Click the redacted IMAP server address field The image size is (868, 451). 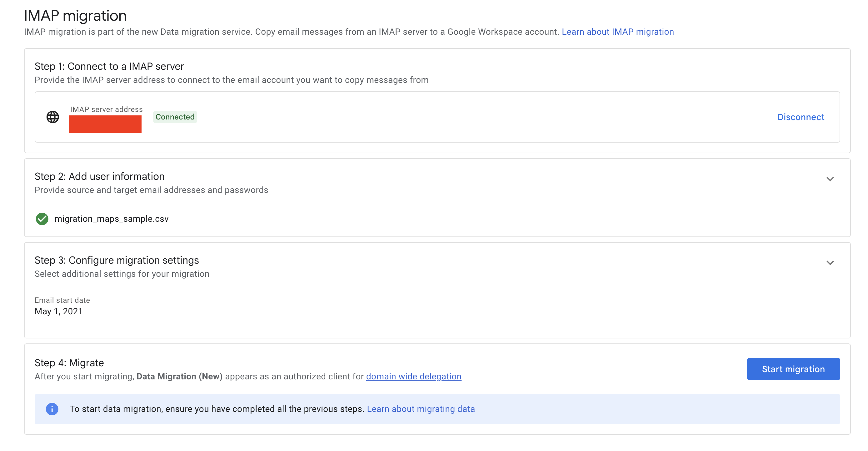105,124
